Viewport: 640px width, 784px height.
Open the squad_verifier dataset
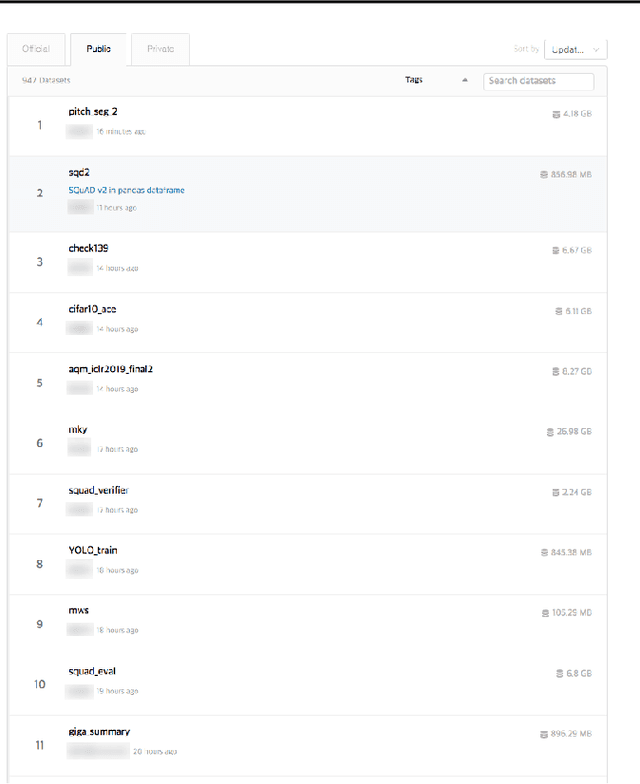coord(98,490)
